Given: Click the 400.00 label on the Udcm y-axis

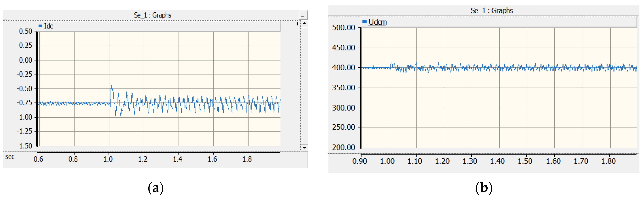Looking at the screenshot, I should (x=343, y=68).
